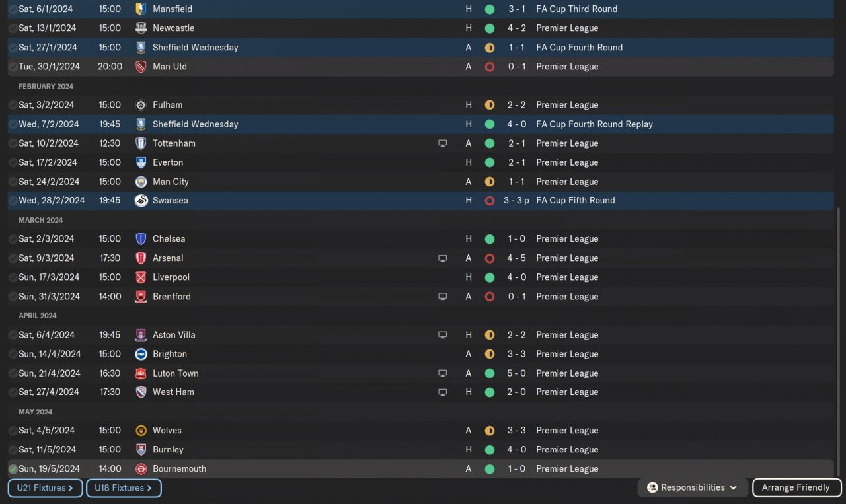Open the Responsibilities dropdown
846x504 pixels.
click(693, 487)
